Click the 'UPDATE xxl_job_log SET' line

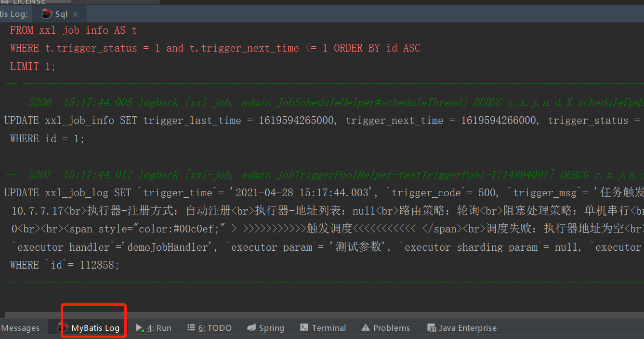(x=324, y=193)
